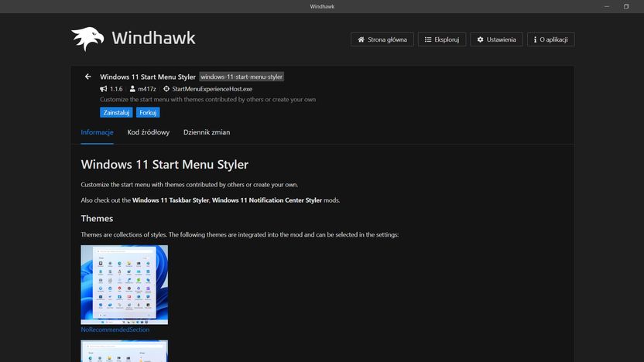Click the windows-11-start-menu-styler ID badge
Screen dimensions: 644x362
tap(241, 77)
